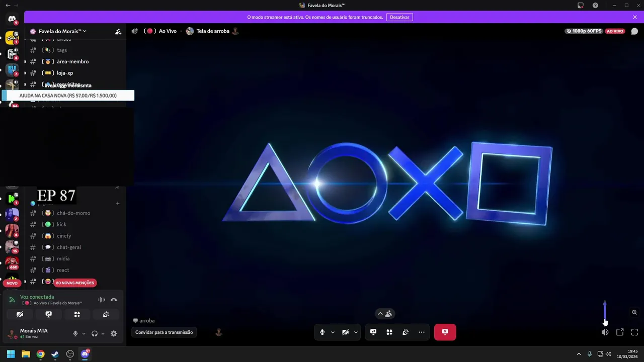The width and height of the screenshot is (644, 362).
Task: Click Convidar para a transmissão button
Action: pos(164,332)
